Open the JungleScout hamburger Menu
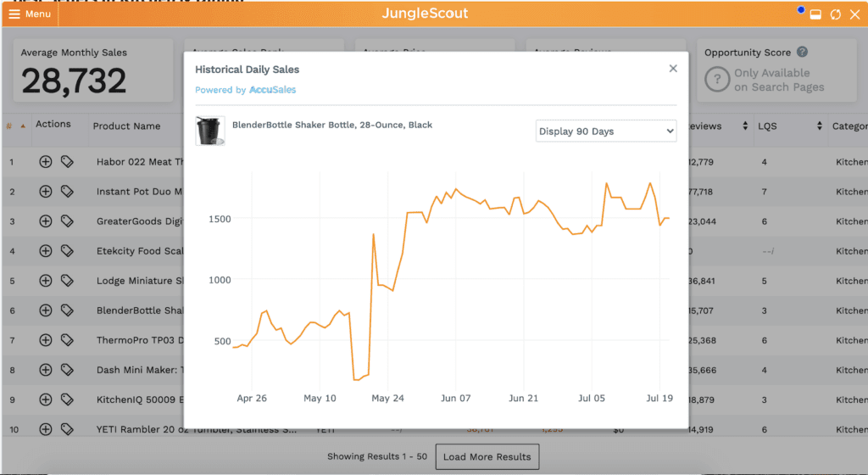The image size is (868, 475). tap(30, 14)
